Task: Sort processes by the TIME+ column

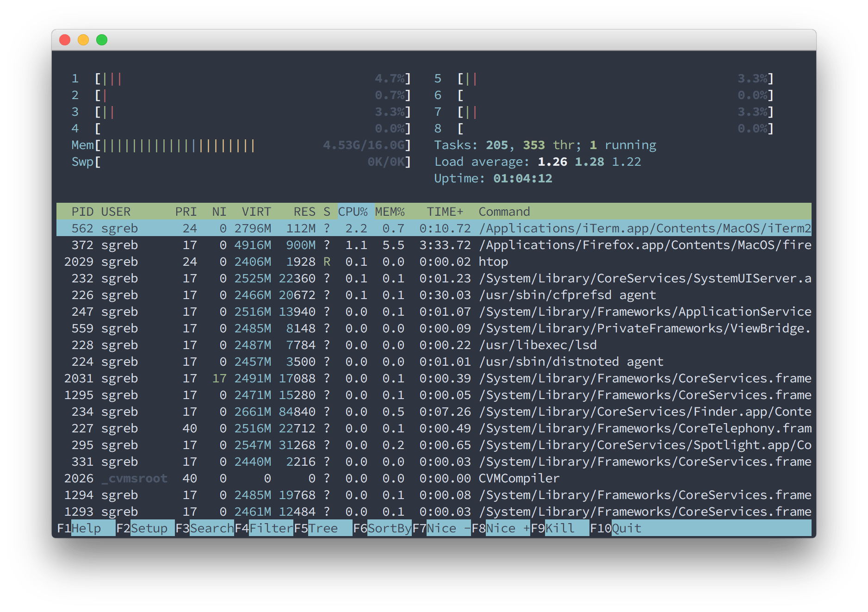Action: (445, 212)
